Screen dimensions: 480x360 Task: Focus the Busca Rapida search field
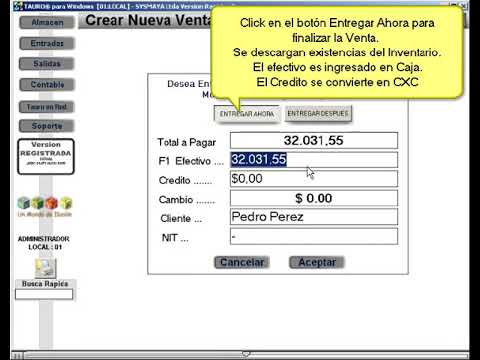[x=44, y=294]
